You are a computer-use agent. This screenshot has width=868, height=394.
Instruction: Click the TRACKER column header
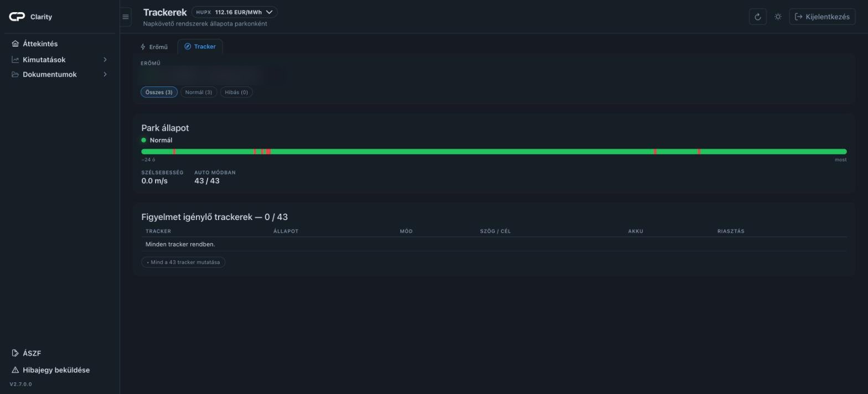[x=158, y=231]
